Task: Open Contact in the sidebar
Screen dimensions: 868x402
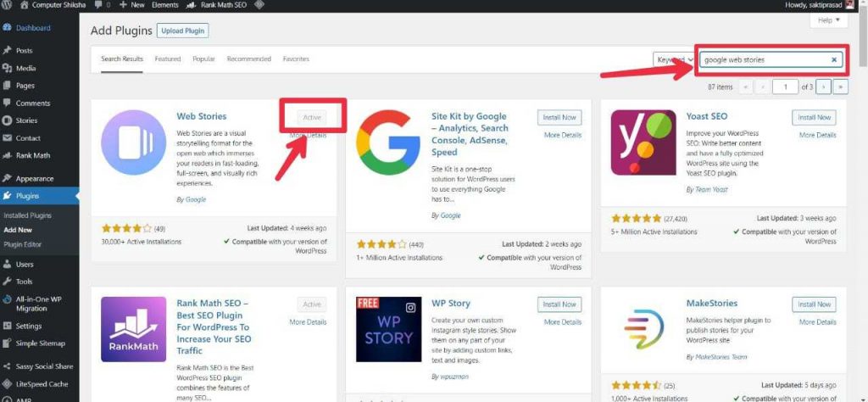Action: pyautogui.click(x=28, y=138)
